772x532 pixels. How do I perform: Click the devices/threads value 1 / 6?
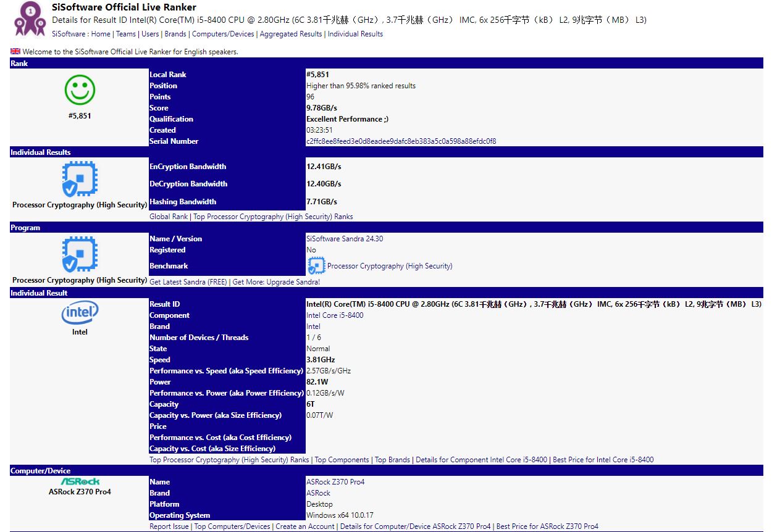[314, 338]
